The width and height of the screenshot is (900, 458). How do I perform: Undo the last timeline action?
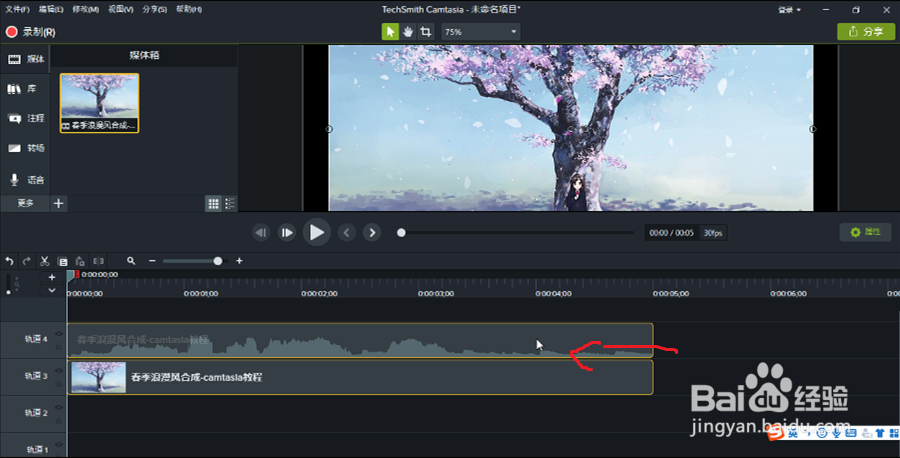click(x=9, y=261)
